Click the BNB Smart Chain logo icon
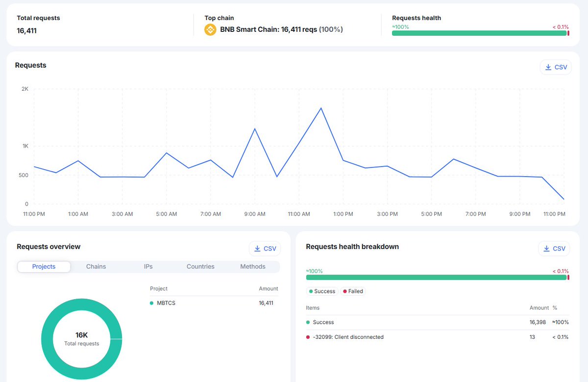The image size is (588, 382). point(210,29)
